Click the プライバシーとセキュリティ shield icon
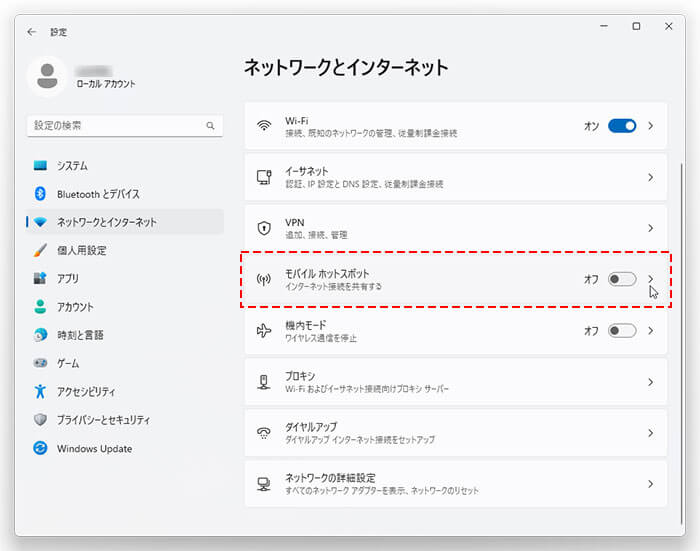This screenshot has width=700, height=551. pos(40,419)
